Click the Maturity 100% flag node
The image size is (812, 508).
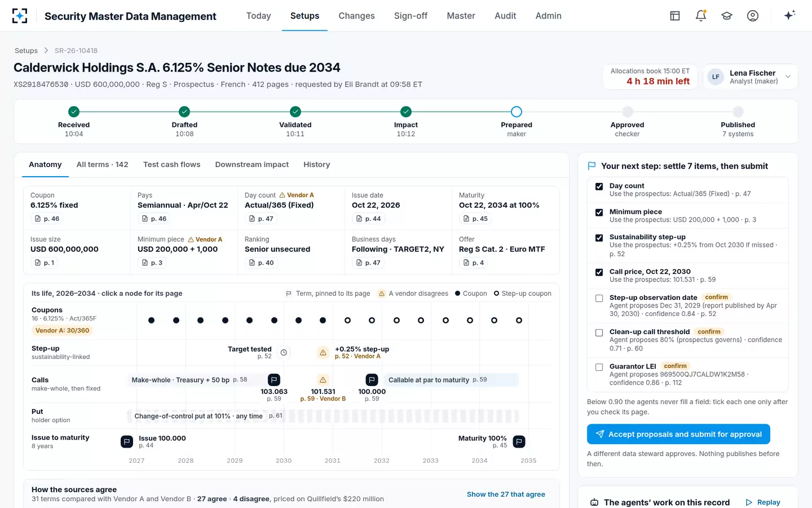point(519,441)
